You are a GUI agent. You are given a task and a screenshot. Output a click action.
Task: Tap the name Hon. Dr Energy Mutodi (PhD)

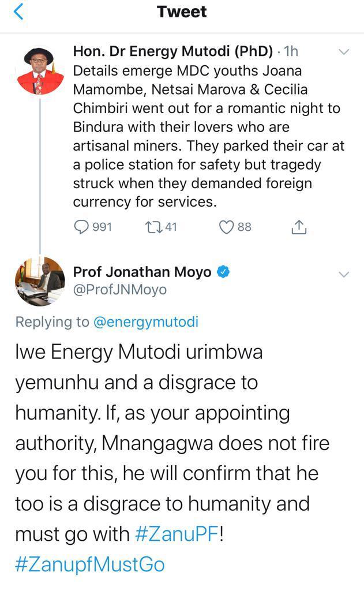click(x=173, y=51)
